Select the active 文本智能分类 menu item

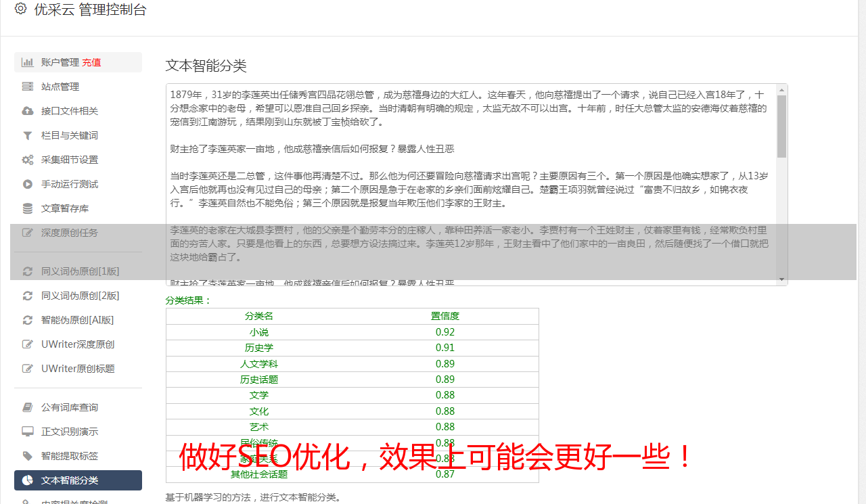[78, 480]
